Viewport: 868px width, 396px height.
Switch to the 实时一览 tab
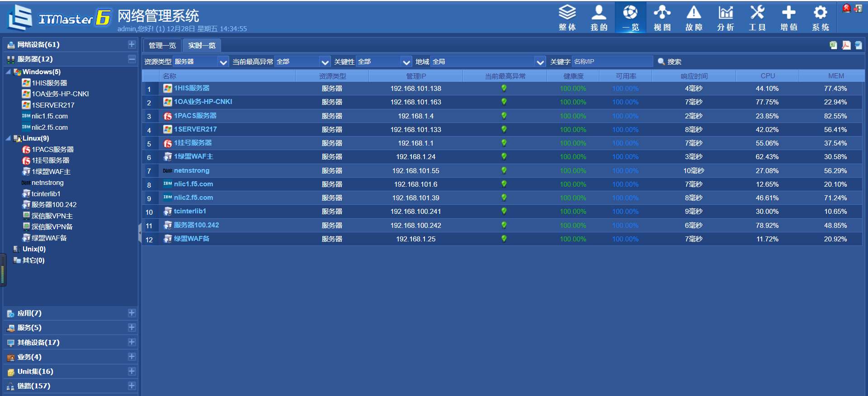(x=202, y=45)
